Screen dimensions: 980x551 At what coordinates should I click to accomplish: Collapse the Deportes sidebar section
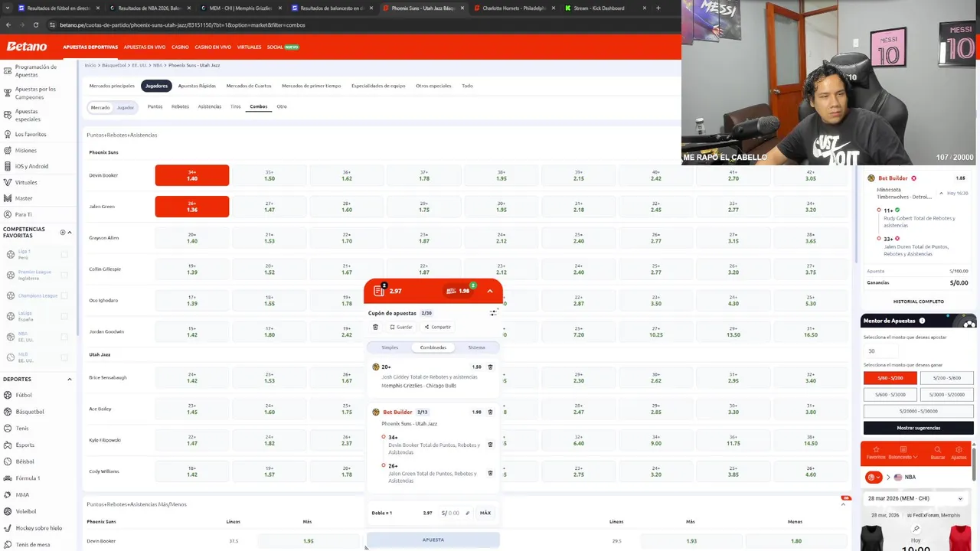(x=70, y=379)
